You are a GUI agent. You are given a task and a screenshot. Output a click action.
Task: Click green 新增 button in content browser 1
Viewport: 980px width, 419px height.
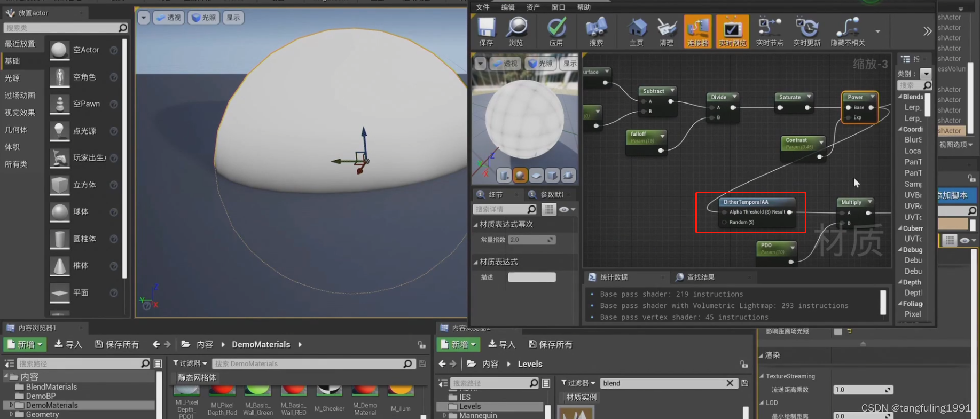[x=25, y=344]
